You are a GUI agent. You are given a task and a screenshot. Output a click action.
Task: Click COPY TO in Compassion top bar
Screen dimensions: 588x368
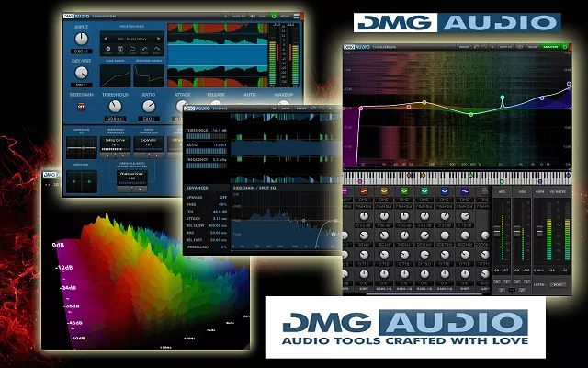click(239, 17)
